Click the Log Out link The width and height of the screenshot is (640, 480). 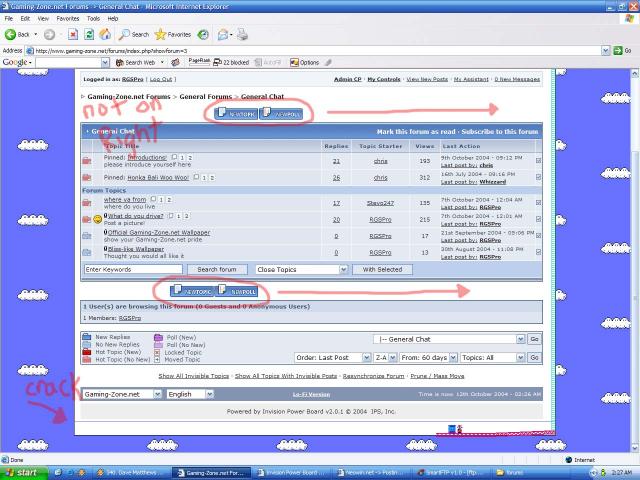(x=161, y=79)
